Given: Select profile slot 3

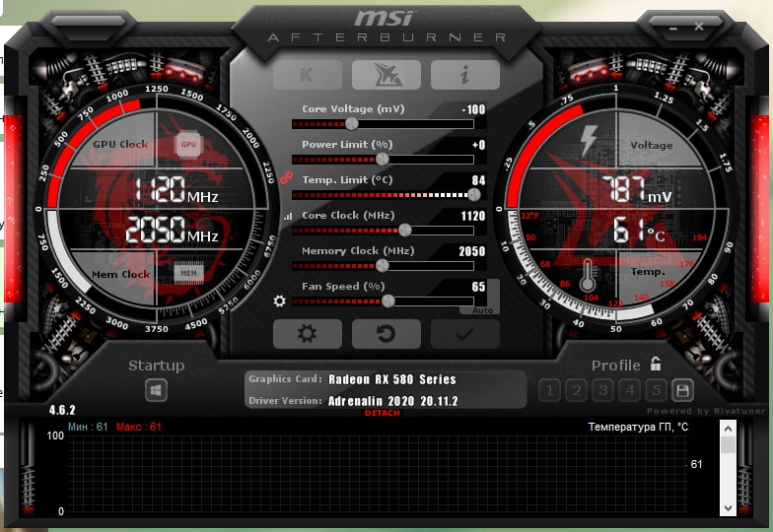Looking at the screenshot, I should tap(602, 390).
